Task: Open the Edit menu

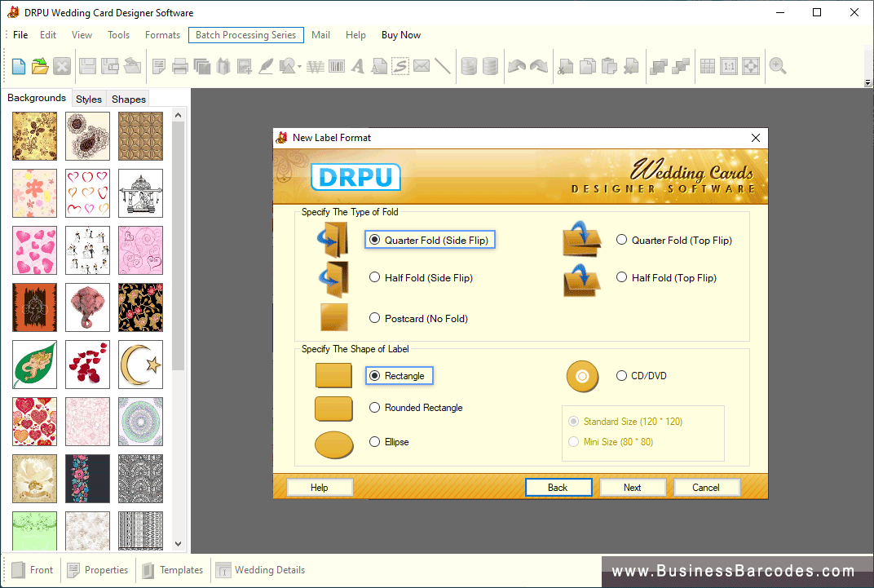Action: point(48,35)
